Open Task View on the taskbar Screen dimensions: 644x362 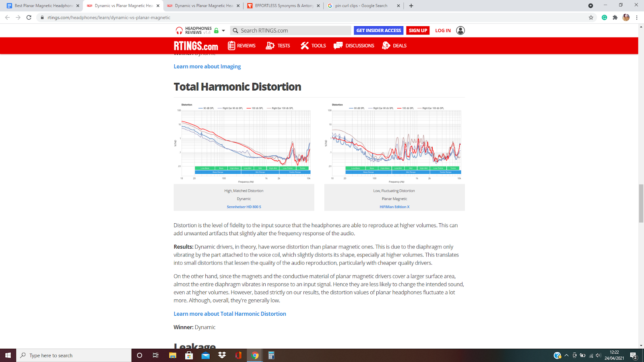point(156,355)
